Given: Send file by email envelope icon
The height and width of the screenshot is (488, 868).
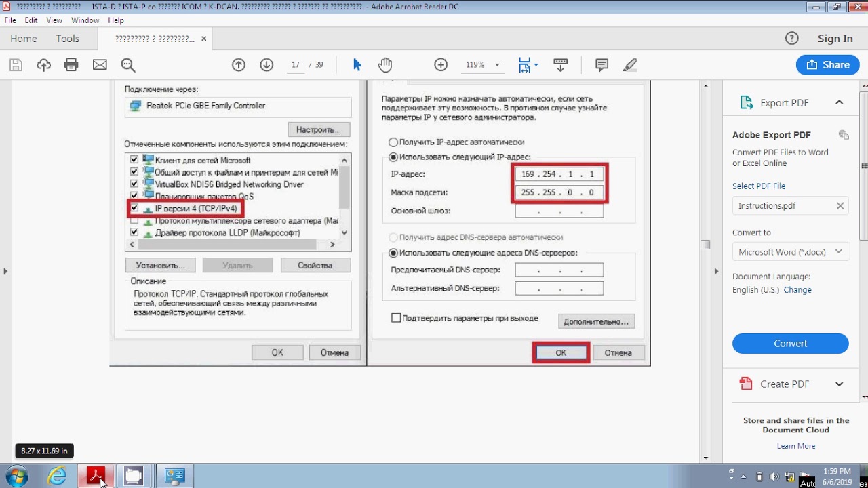Looking at the screenshot, I should click(x=100, y=65).
